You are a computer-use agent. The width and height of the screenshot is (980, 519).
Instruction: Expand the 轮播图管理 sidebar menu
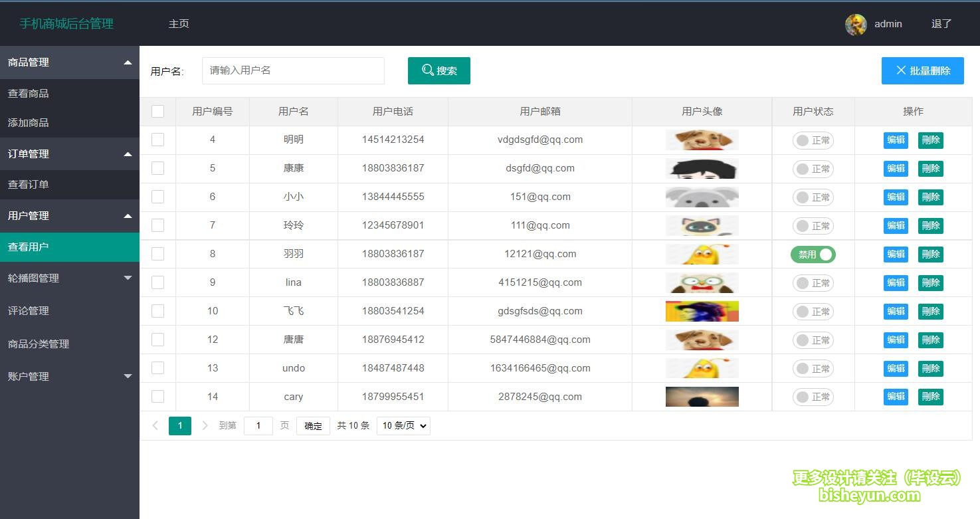click(70, 278)
